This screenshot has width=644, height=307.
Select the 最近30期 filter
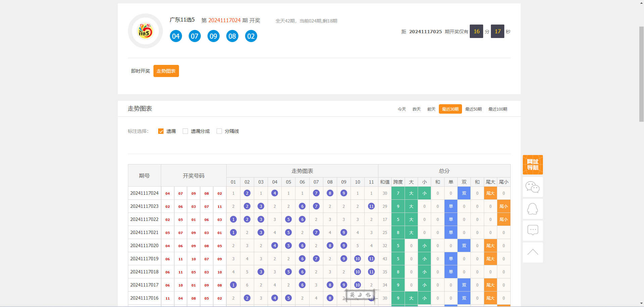pyautogui.click(x=450, y=109)
